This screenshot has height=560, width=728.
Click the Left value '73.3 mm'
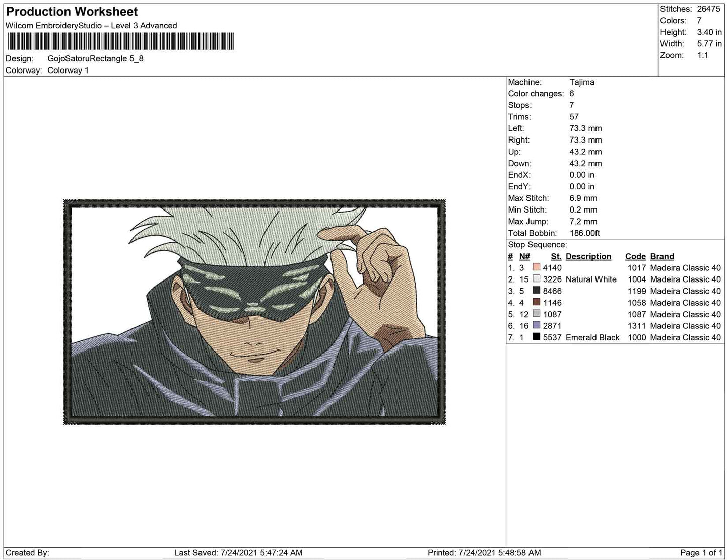[585, 128]
